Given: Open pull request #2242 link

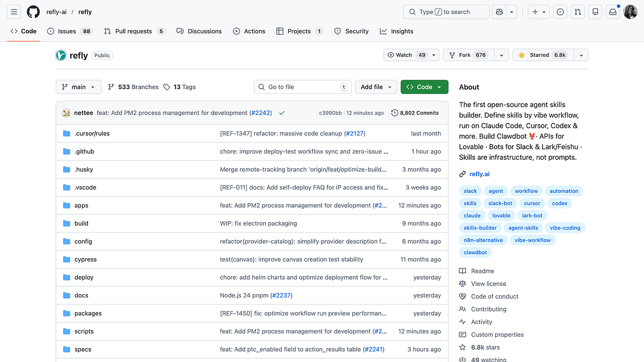Looking at the screenshot, I should [260, 113].
